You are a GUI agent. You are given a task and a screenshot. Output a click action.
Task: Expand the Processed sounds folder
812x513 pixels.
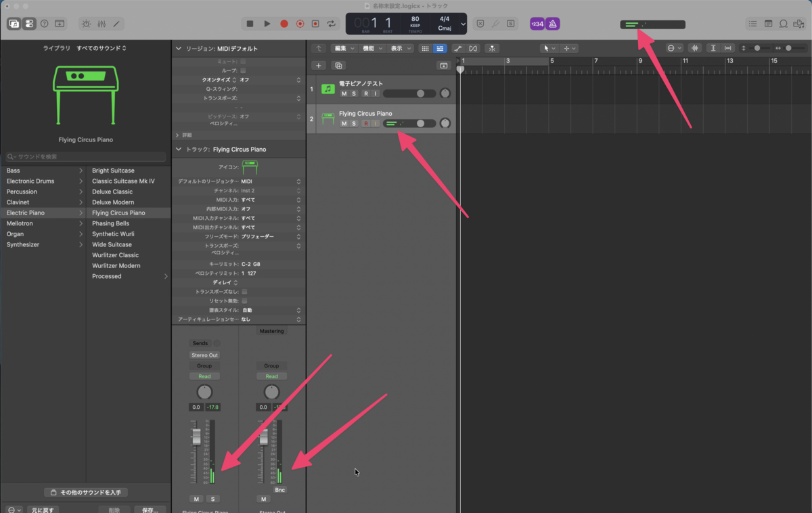point(166,276)
